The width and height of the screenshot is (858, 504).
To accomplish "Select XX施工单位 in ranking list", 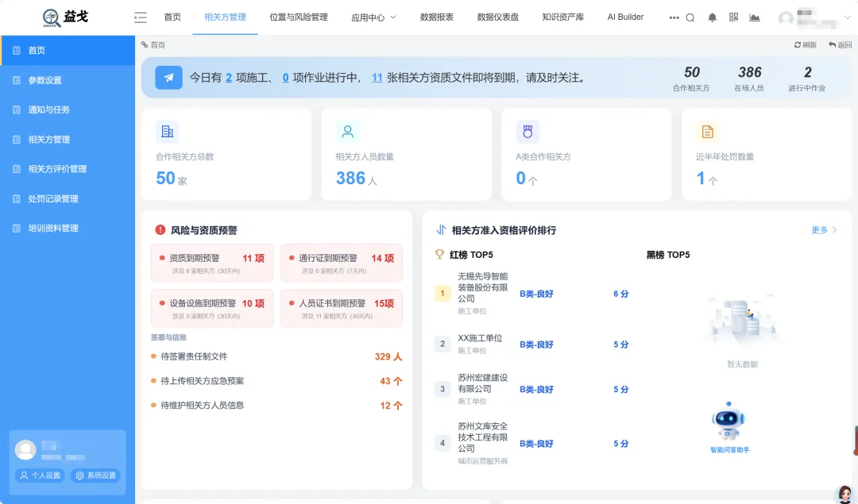I will tap(480, 338).
